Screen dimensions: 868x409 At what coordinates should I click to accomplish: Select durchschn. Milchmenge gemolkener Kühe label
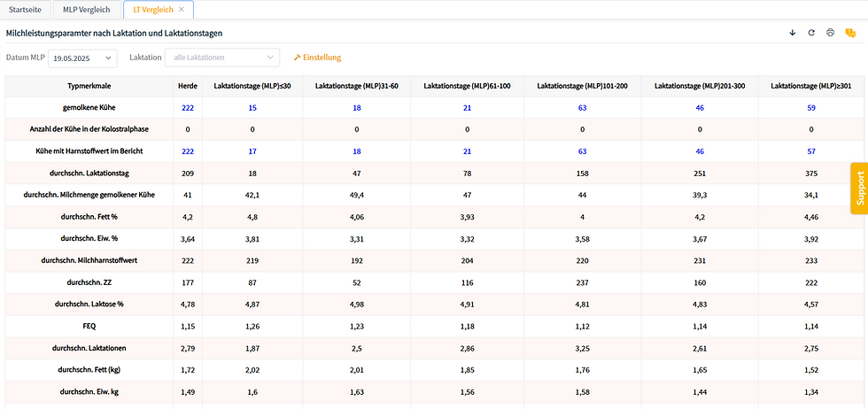pos(89,195)
